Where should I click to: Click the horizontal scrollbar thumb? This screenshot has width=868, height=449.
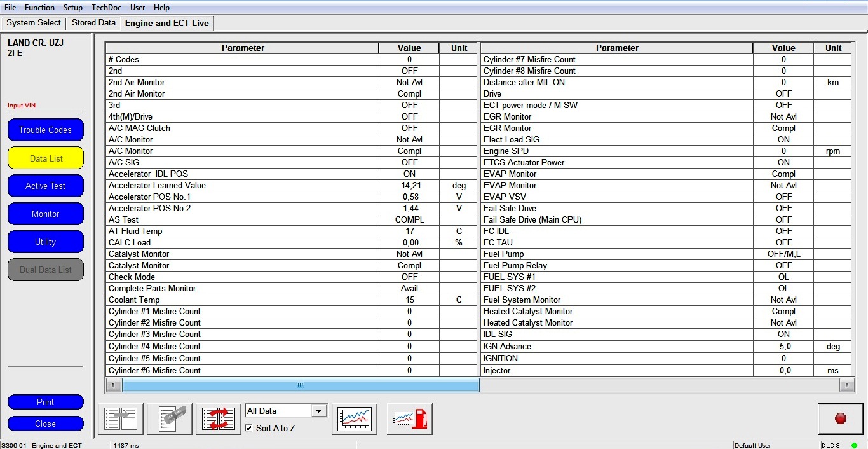click(300, 385)
